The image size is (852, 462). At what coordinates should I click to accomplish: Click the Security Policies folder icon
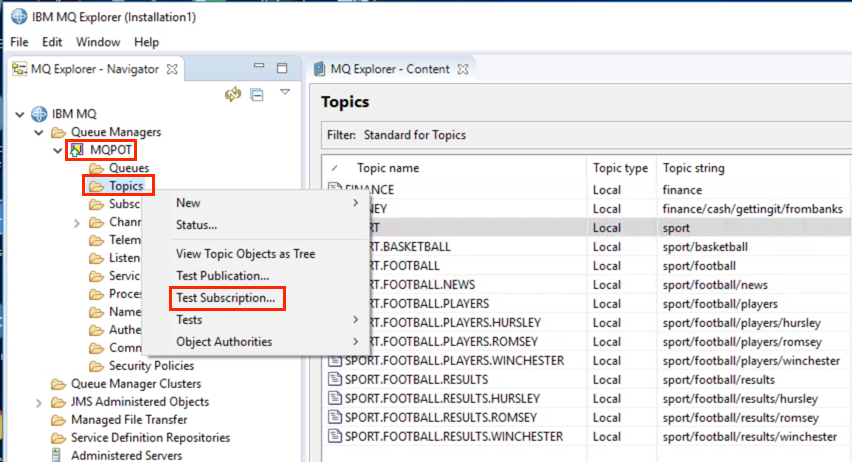(97, 366)
